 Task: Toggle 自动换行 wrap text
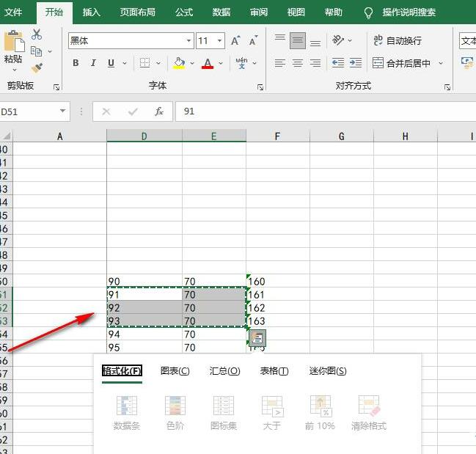click(398, 40)
